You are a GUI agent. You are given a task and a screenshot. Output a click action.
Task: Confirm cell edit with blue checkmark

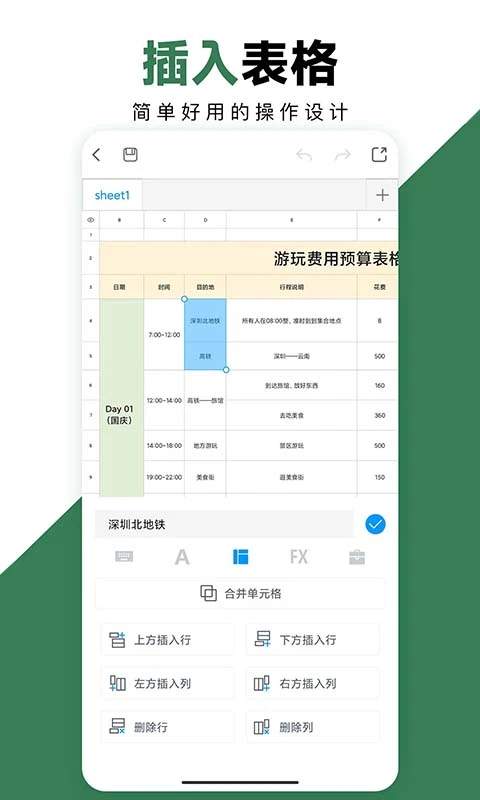coord(375,524)
